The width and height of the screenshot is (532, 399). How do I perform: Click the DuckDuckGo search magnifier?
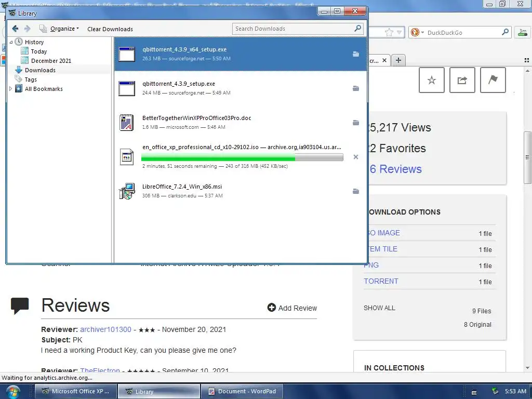tap(505, 32)
